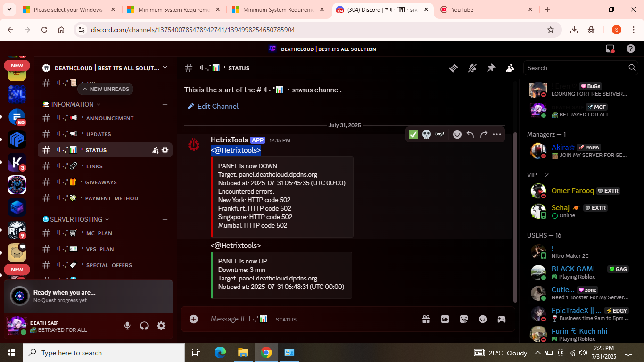Screen dimensions: 644x362
Task: Click the Edit Channel link
Action: tap(218, 107)
